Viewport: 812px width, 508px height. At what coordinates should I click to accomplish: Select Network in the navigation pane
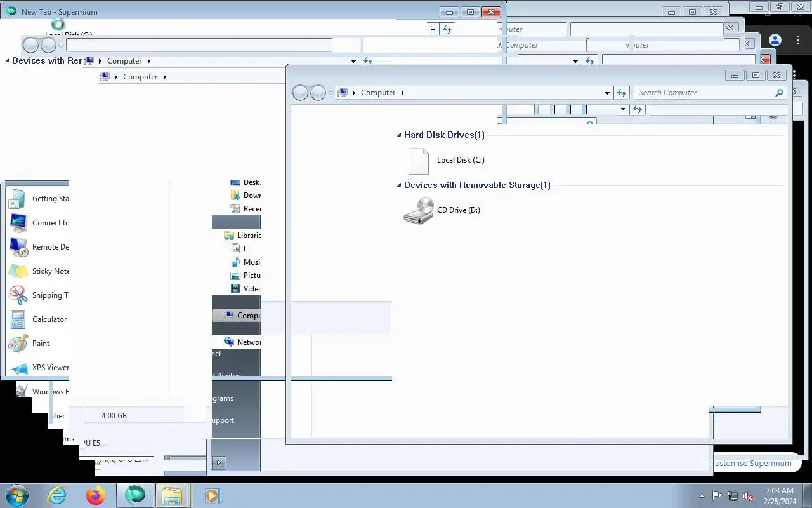[242, 342]
